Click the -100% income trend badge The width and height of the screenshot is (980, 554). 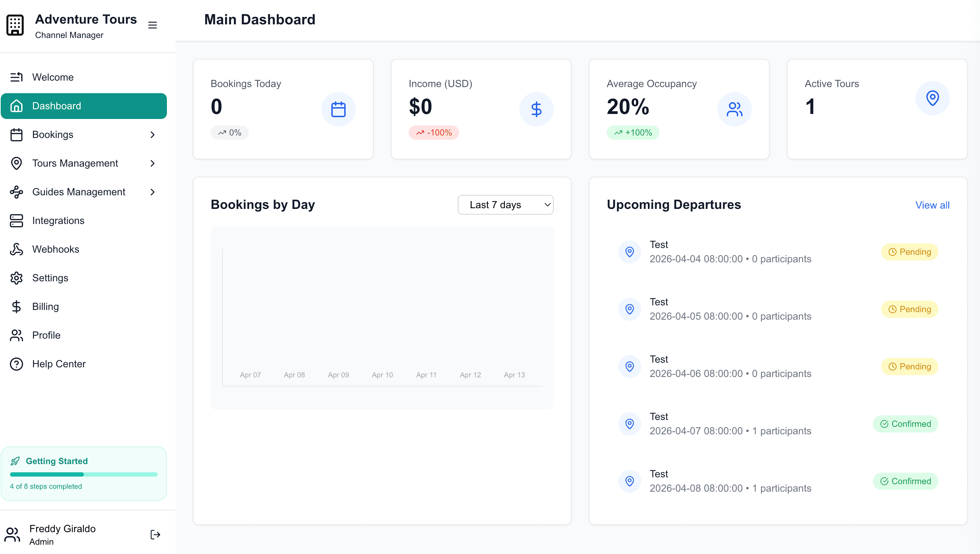pyautogui.click(x=434, y=133)
